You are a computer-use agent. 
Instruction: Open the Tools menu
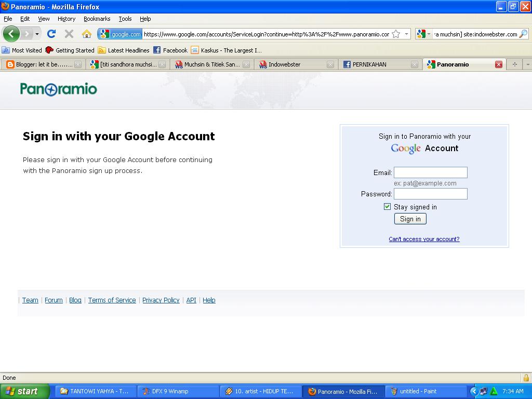[125, 19]
